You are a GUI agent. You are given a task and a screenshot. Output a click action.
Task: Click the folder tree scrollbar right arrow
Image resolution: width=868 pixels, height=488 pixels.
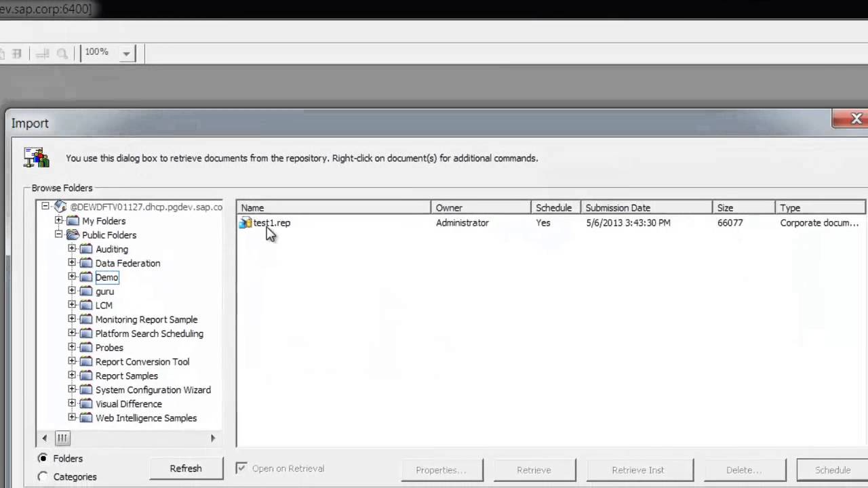point(213,438)
